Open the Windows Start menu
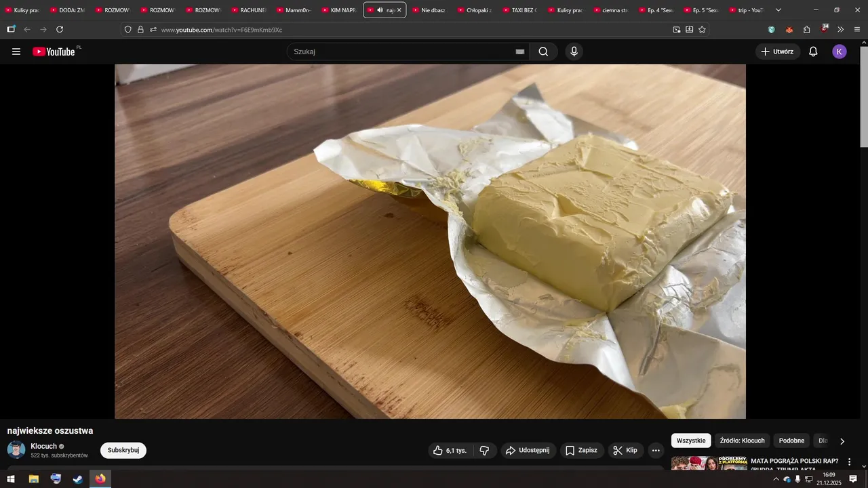868x488 pixels. [11, 479]
